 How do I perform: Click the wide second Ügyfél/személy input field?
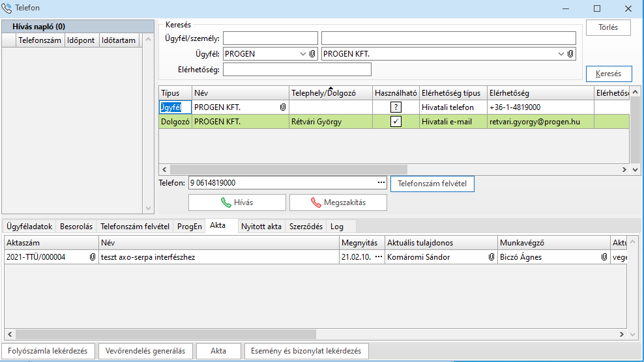(448, 38)
